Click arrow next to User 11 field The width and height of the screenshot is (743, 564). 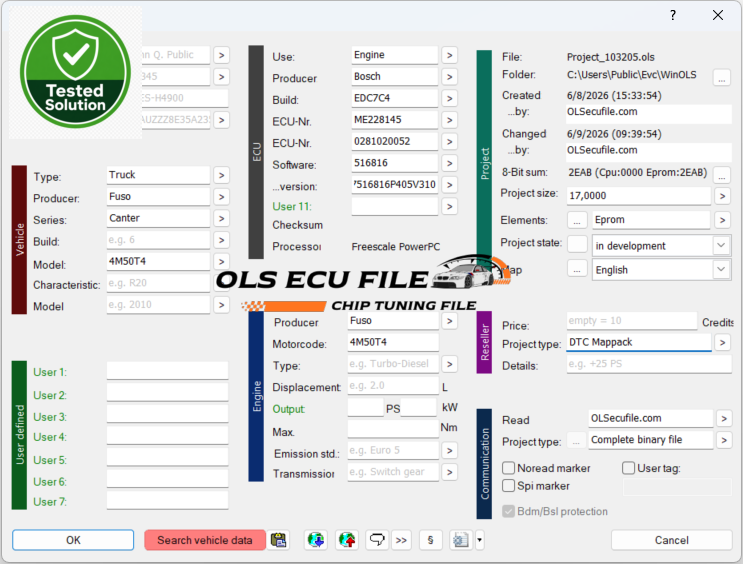pos(450,207)
